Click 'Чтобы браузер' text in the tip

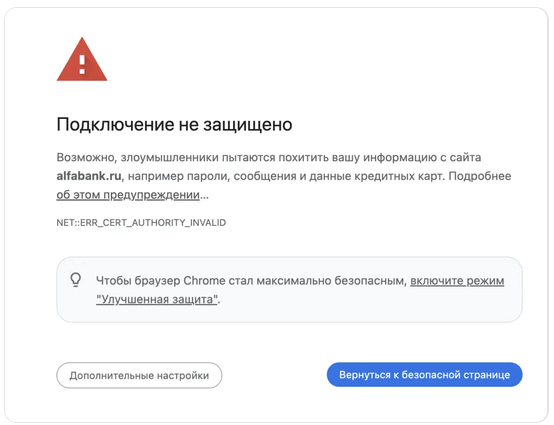[x=138, y=281]
